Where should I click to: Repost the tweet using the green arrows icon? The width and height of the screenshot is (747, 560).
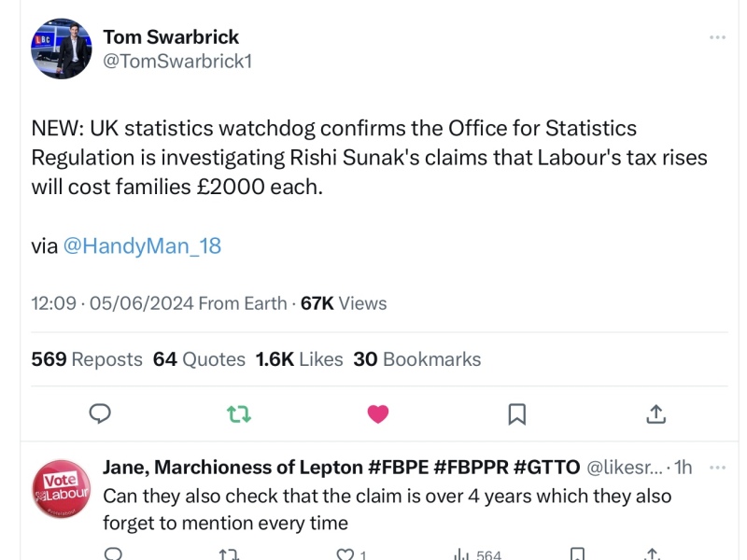pyautogui.click(x=239, y=413)
